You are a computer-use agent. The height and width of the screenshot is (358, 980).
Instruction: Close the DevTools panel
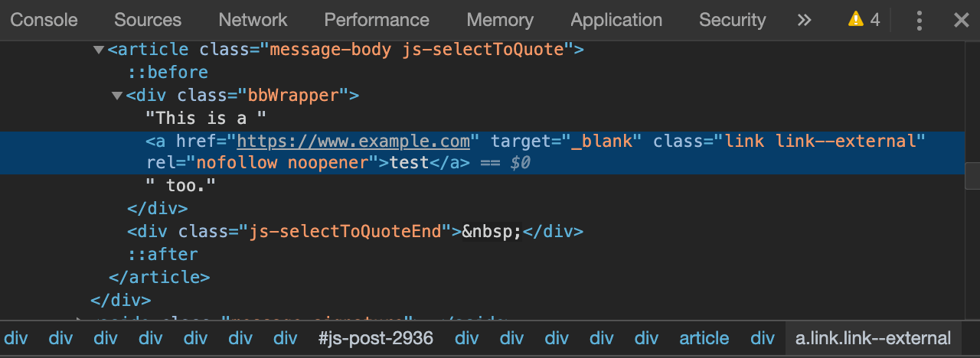point(962,20)
